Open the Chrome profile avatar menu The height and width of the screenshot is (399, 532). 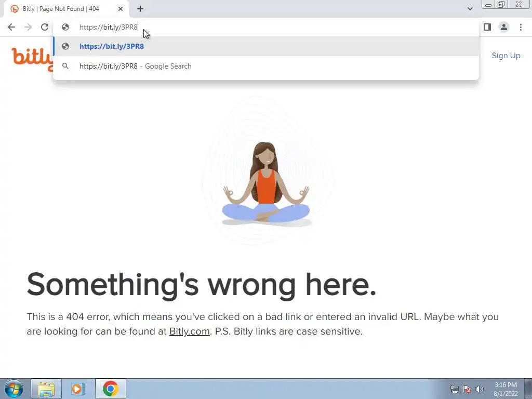point(504,27)
